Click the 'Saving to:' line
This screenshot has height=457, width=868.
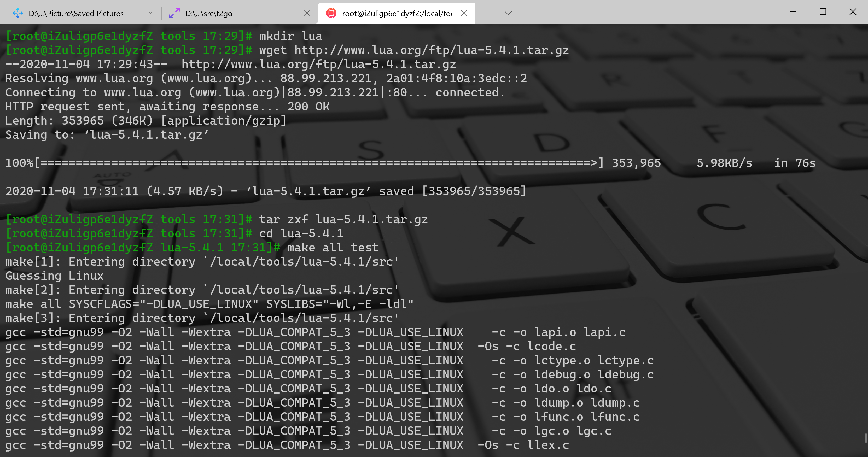click(x=107, y=135)
